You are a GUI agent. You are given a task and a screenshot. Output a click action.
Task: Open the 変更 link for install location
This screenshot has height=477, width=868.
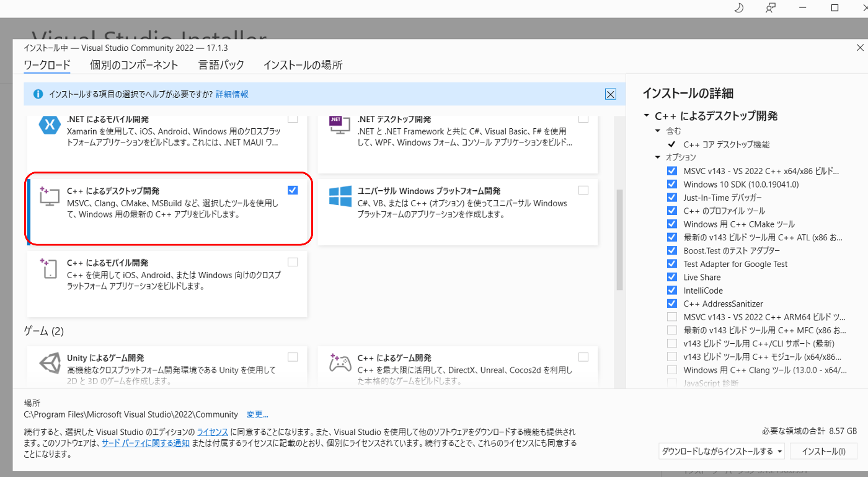[x=257, y=414]
